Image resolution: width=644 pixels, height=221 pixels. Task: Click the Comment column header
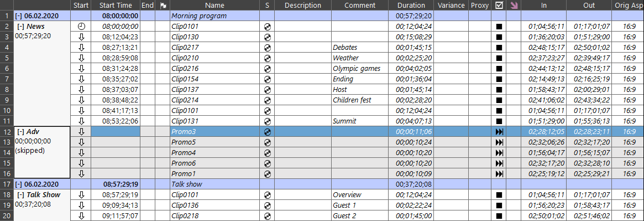(360, 6)
